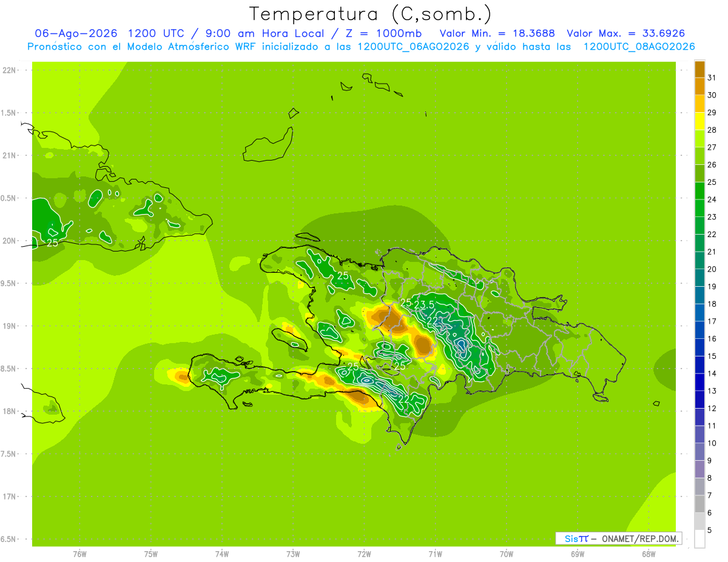Click the '68W' longitude axis label

pos(649,554)
